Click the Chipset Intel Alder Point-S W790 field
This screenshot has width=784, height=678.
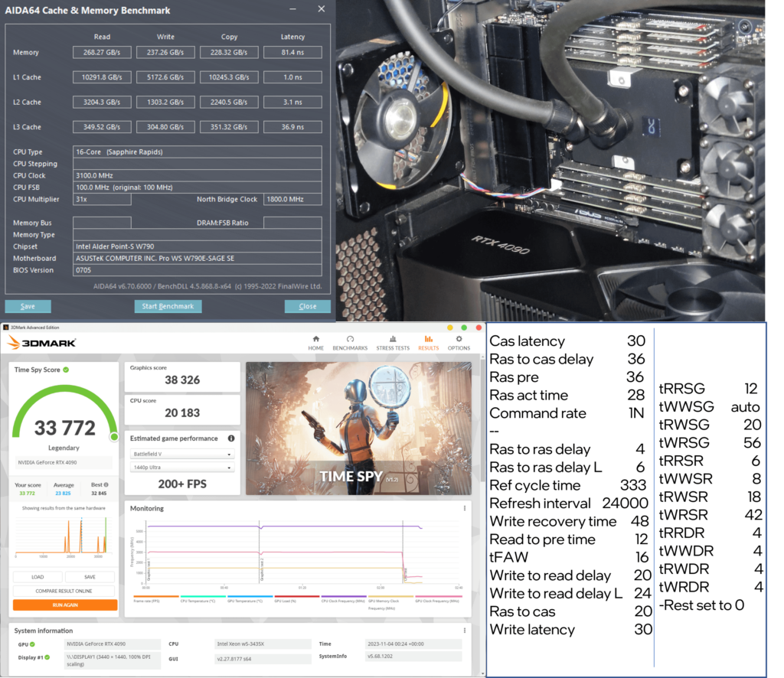(197, 246)
